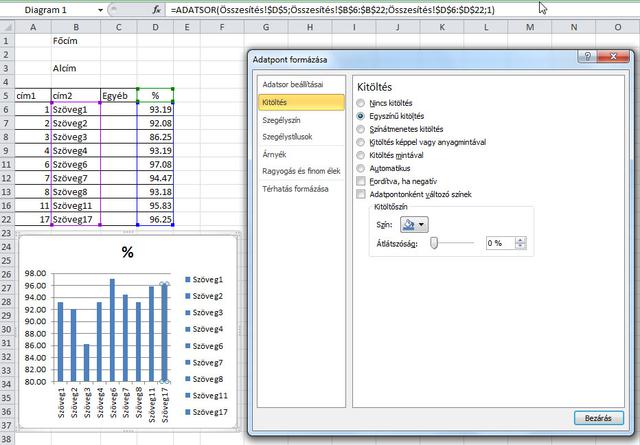This screenshot has height=445, width=640.
Task: Click cell with Főcím text
Action: (76, 41)
